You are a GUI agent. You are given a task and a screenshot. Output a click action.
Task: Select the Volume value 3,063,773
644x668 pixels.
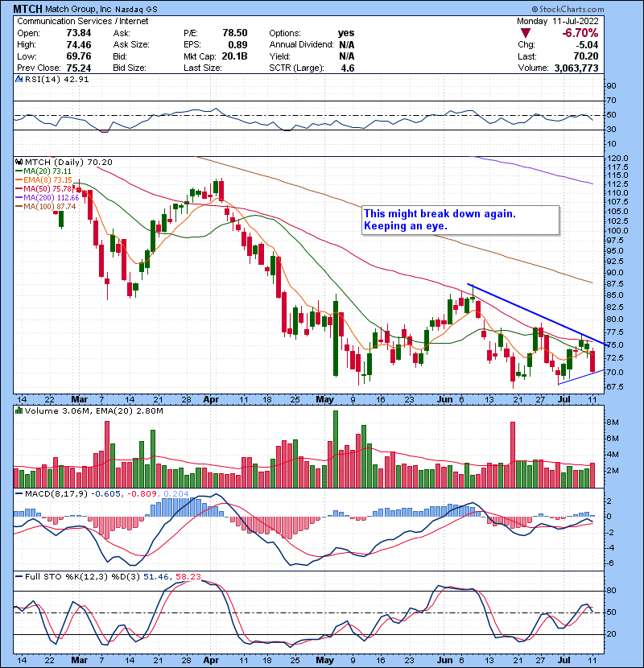576,68
